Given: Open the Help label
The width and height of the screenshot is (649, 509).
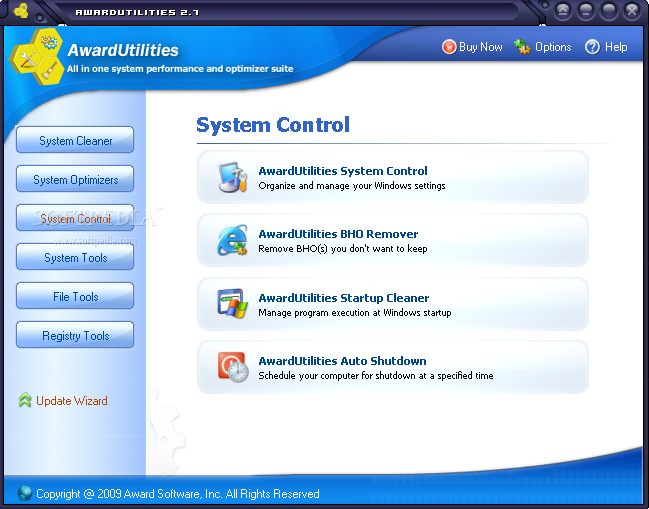Looking at the screenshot, I should pos(616,47).
